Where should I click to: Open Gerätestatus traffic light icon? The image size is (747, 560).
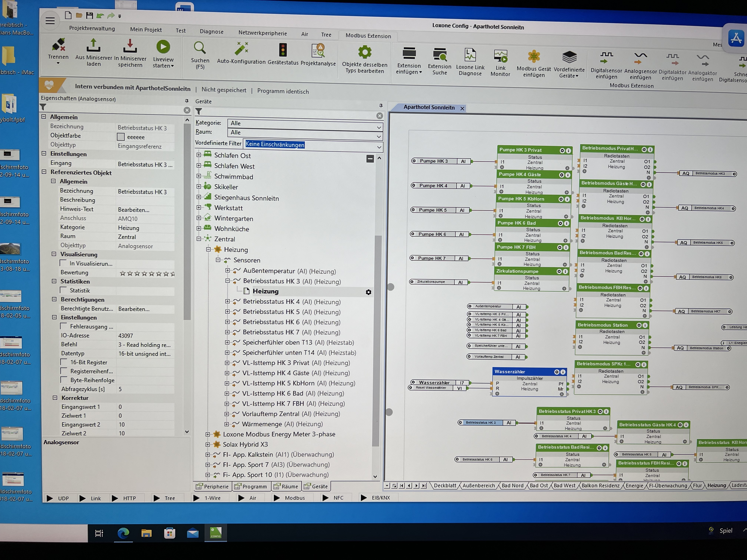[x=283, y=50]
